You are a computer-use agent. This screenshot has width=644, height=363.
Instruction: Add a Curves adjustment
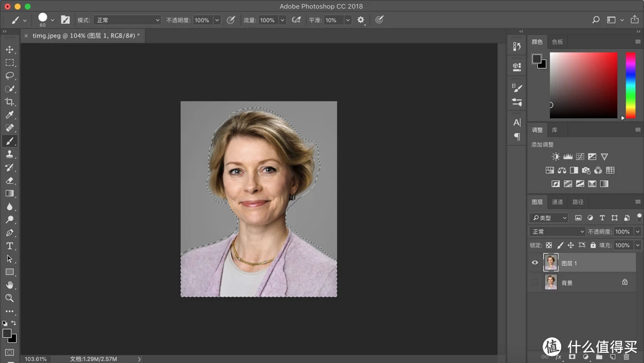point(580,156)
